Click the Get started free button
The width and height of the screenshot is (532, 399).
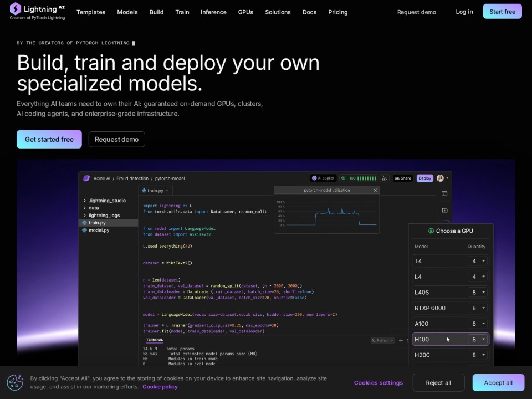coord(49,139)
